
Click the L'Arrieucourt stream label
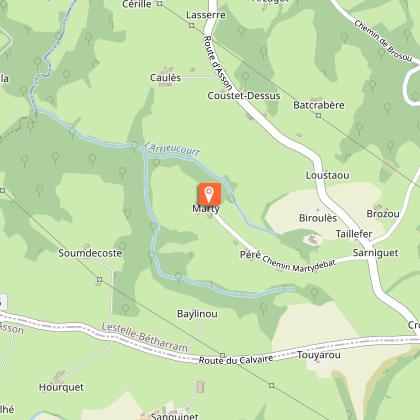click(x=172, y=149)
